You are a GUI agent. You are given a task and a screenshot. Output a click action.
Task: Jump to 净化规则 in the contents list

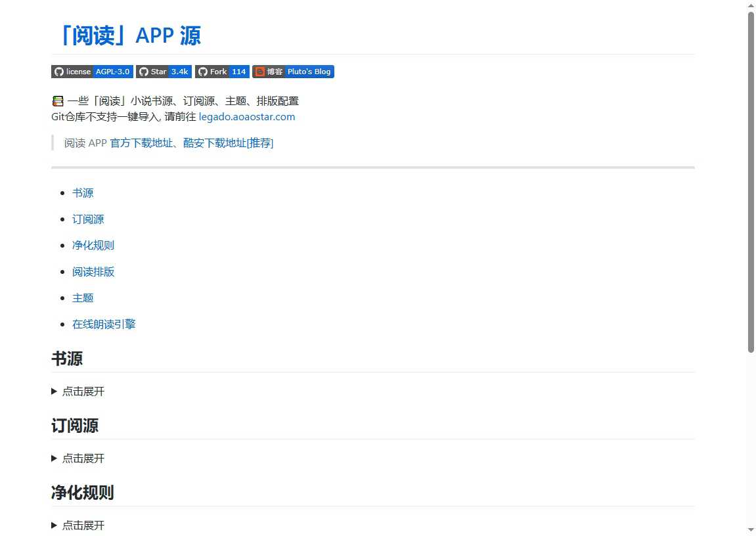tap(93, 246)
